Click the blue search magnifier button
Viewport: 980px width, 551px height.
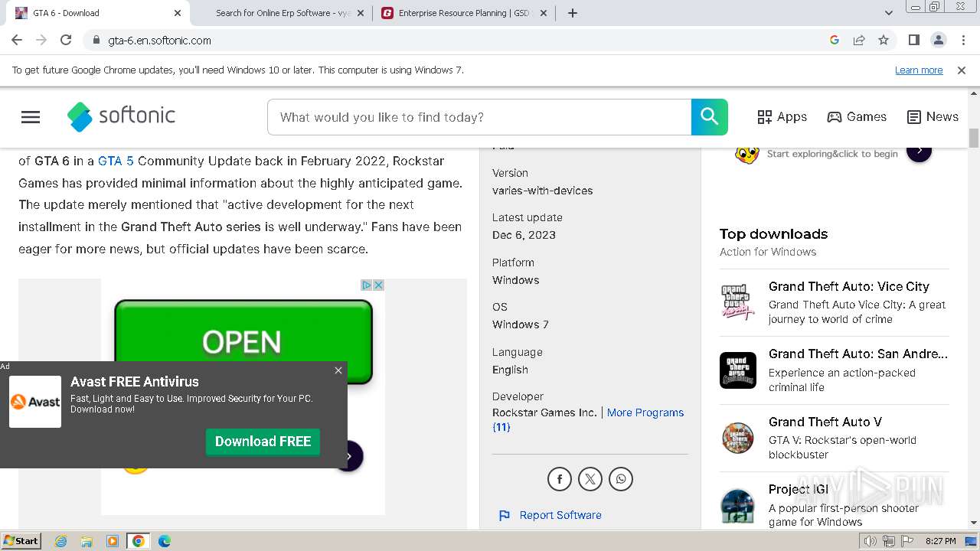click(x=709, y=117)
